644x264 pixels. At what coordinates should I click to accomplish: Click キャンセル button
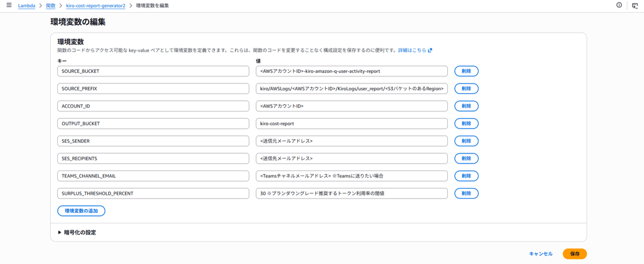pos(541,254)
